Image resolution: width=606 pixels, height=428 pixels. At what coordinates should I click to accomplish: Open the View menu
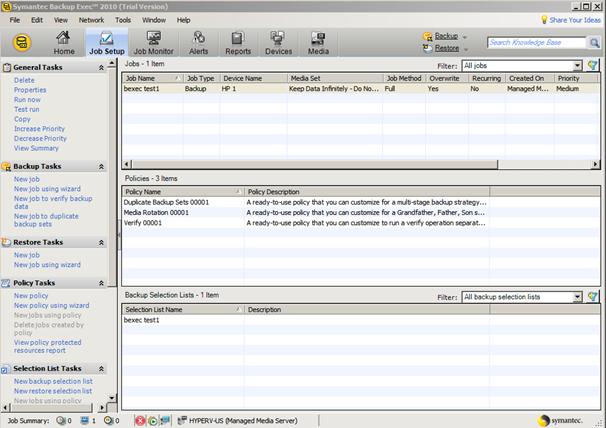61,20
